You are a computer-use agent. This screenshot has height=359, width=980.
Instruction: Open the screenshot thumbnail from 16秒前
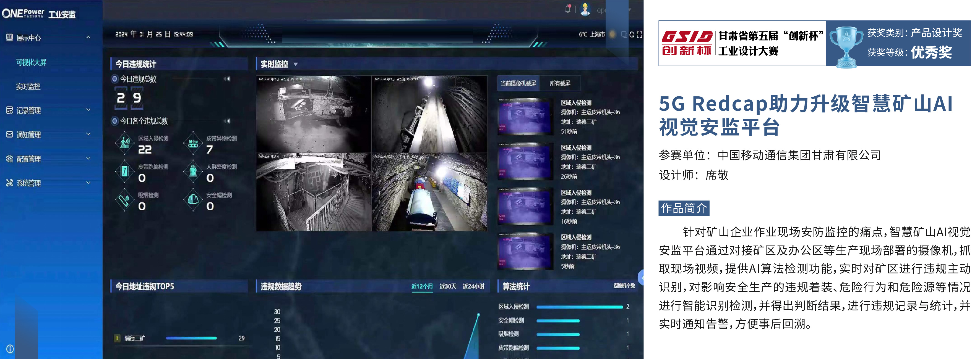pos(525,206)
